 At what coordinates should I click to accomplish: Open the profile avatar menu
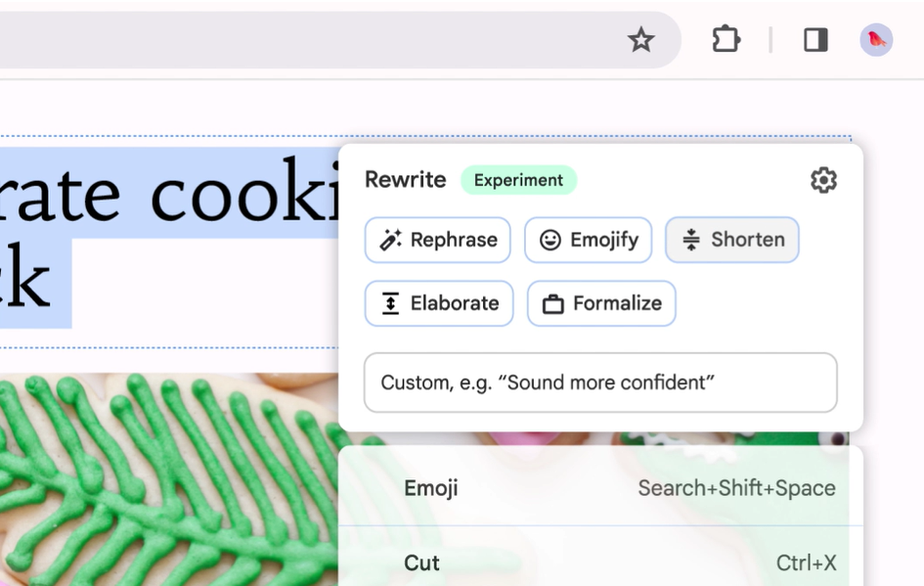point(876,40)
